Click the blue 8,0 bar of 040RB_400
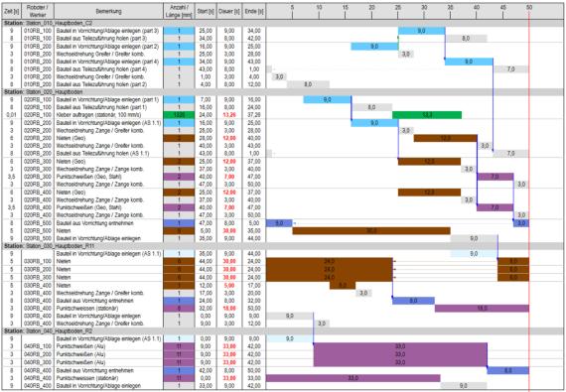This screenshot has width=566, height=392. click(x=507, y=370)
